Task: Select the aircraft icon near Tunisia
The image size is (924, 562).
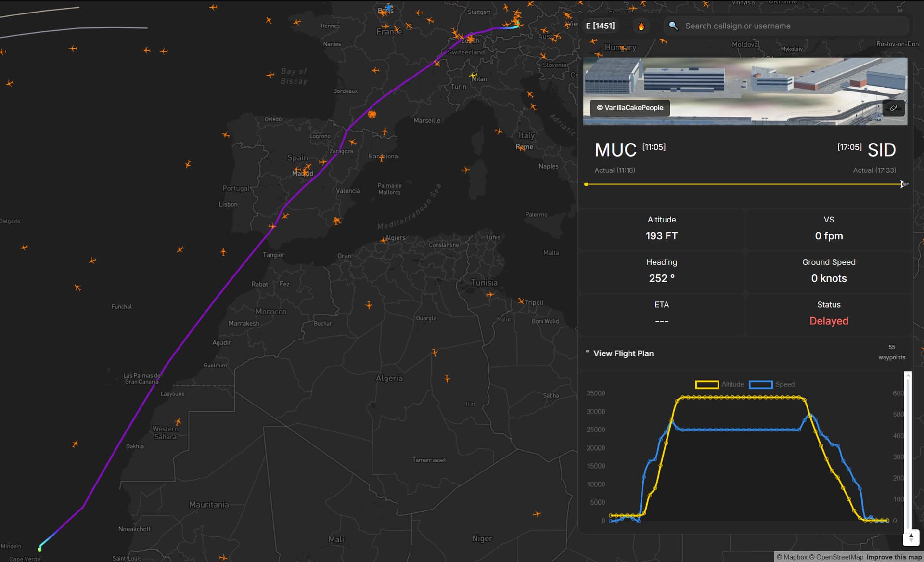Action: point(490,294)
